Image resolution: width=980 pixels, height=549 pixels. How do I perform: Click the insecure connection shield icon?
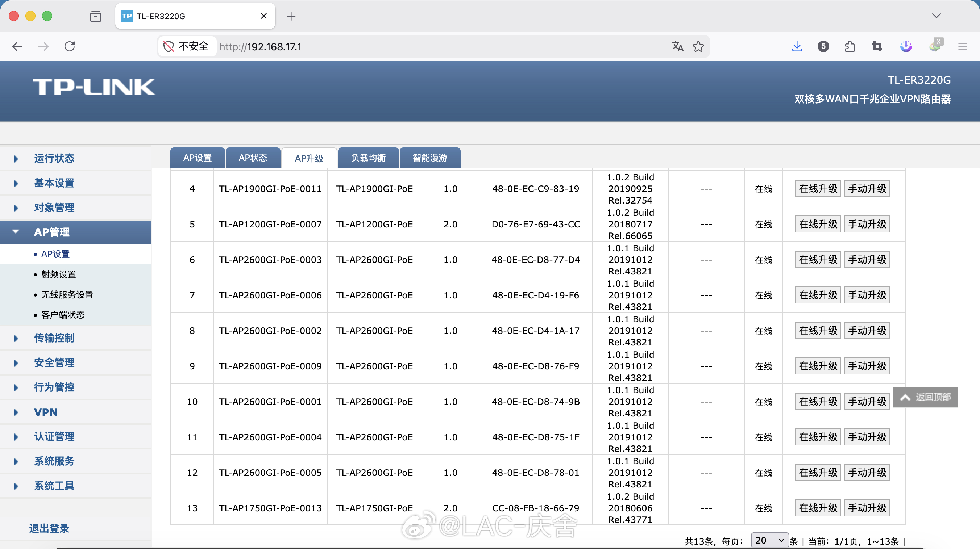(x=168, y=46)
